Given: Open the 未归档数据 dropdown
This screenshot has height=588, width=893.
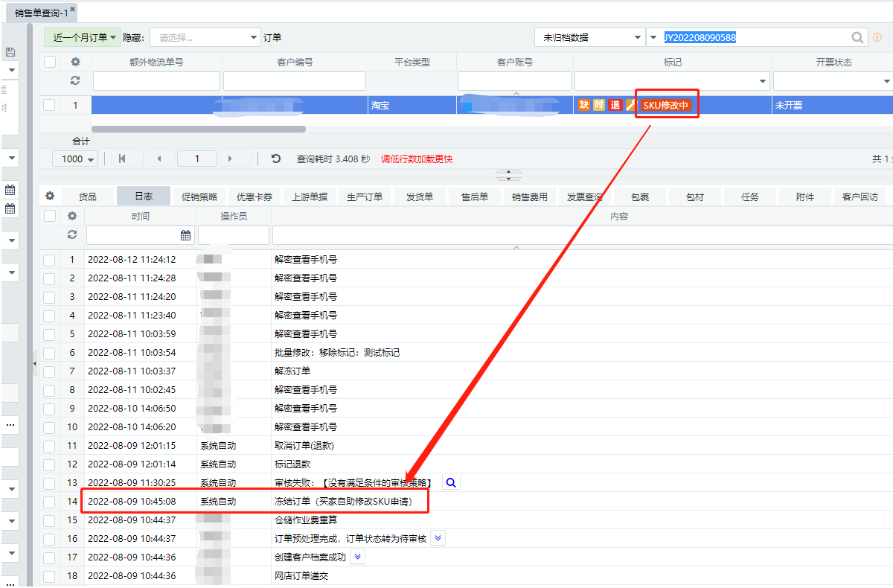Looking at the screenshot, I should (589, 37).
